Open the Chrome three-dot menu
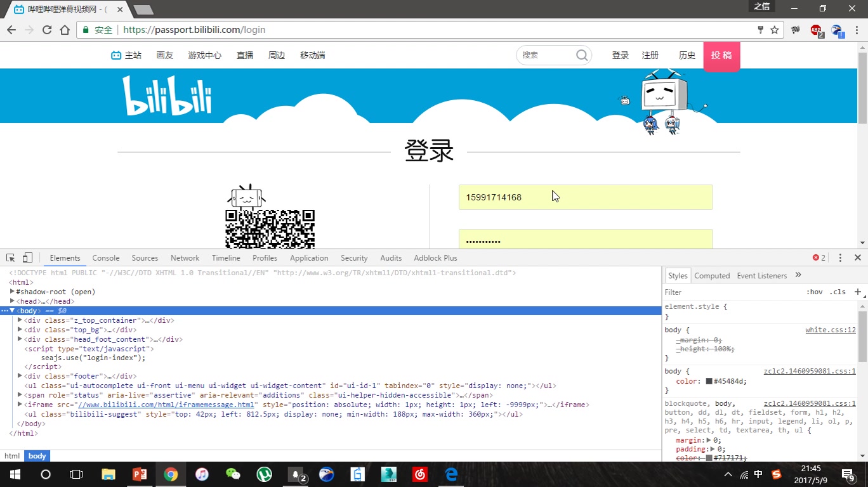The image size is (868, 487). click(856, 30)
